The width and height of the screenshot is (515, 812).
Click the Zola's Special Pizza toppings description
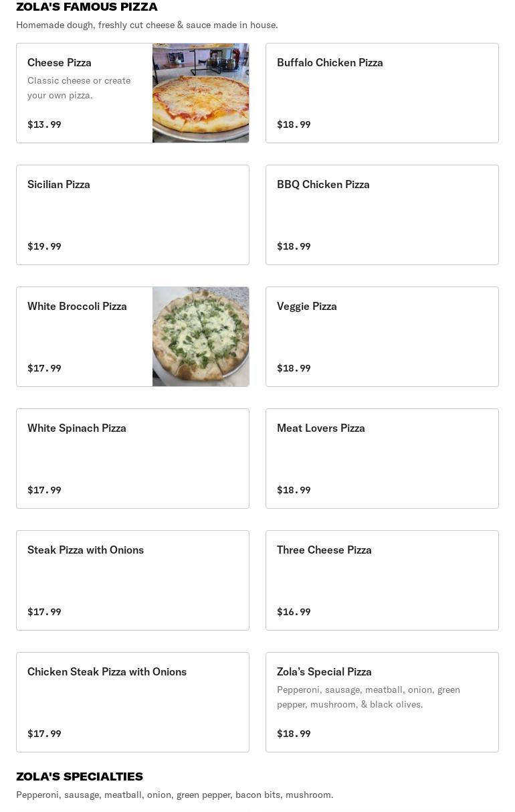click(368, 697)
